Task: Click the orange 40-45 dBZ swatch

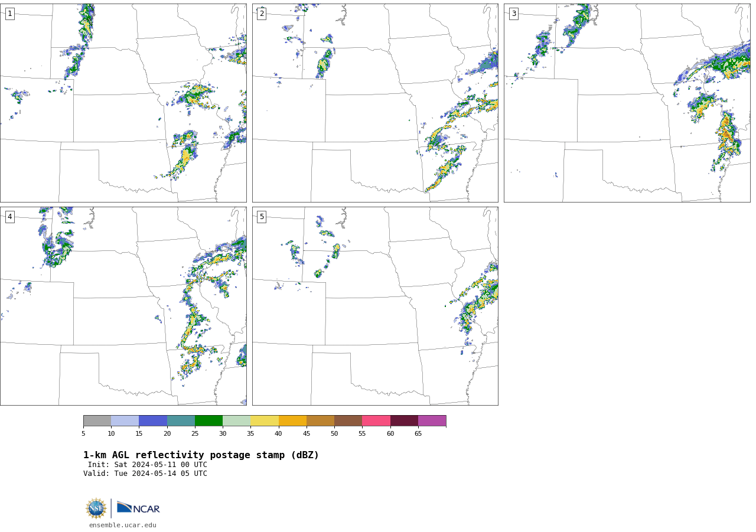Action: (x=292, y=421)
